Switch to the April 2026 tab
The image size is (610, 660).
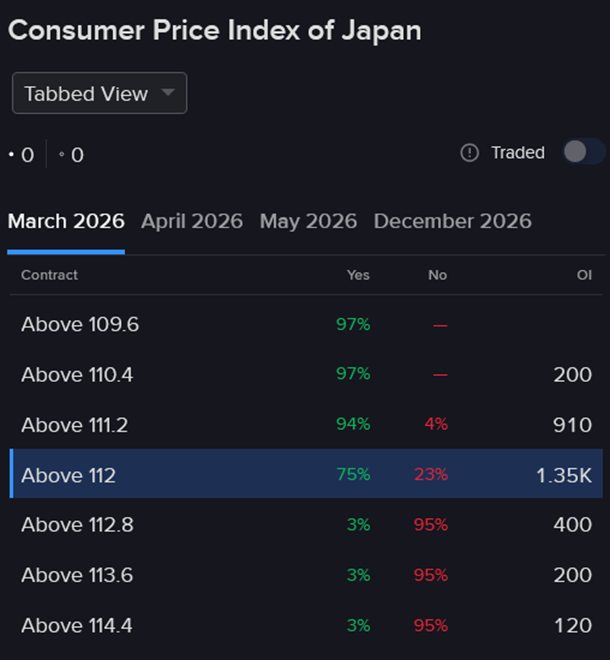point(192,221)
